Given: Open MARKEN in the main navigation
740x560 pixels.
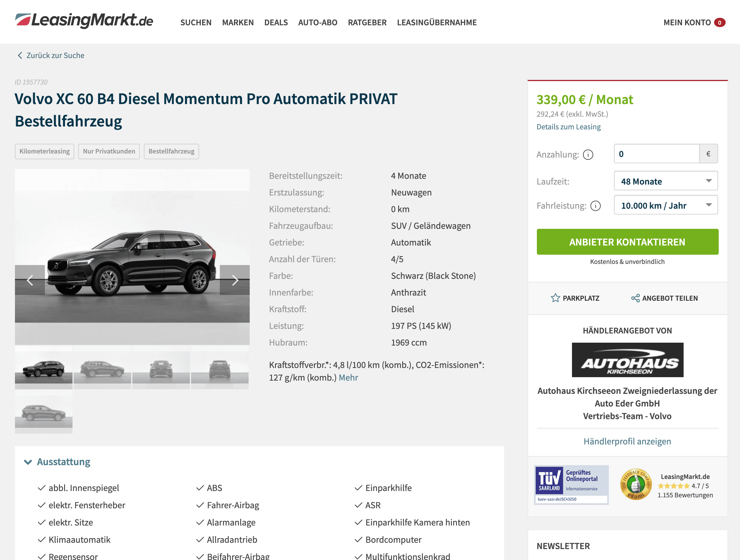Looking at the screenshot, I should click(238, 22).
